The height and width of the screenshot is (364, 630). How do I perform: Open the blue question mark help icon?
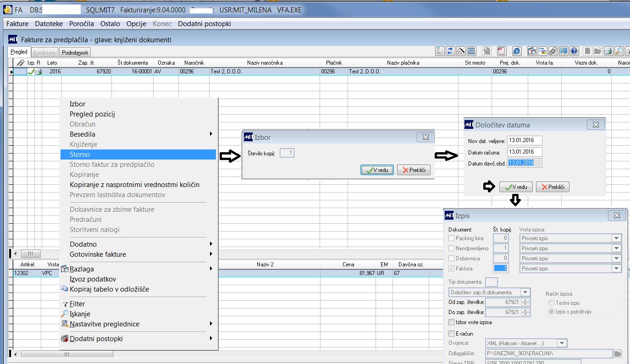[574, 51]
